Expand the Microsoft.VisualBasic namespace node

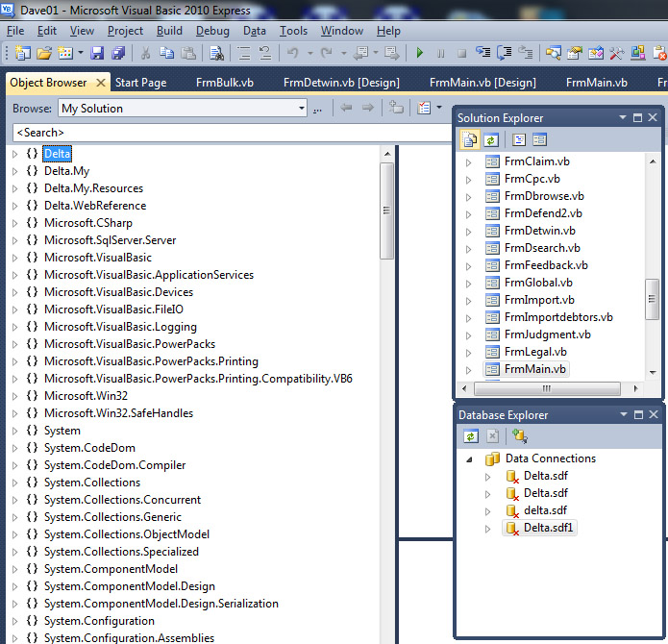coord(15,259)
